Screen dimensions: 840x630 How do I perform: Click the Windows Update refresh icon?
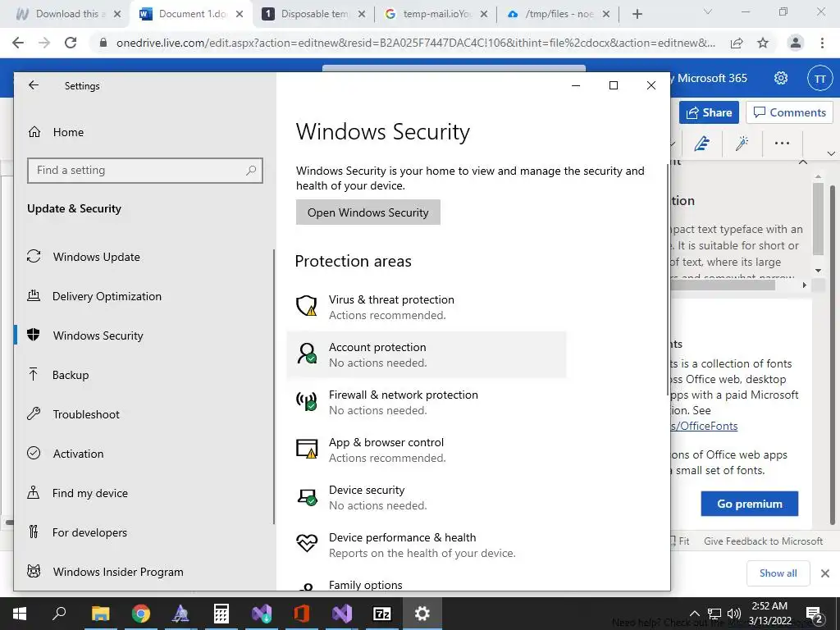34,257
